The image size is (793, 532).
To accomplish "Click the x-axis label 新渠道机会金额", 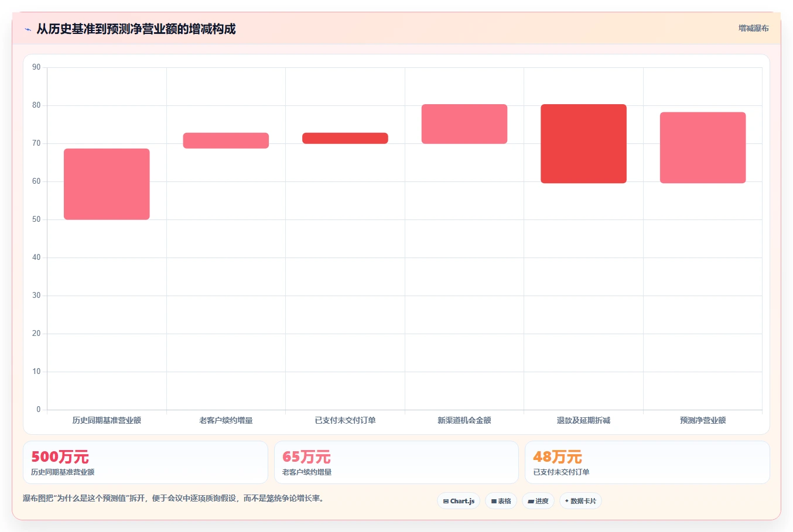I will pyautogui.click(x=464, y=420).
